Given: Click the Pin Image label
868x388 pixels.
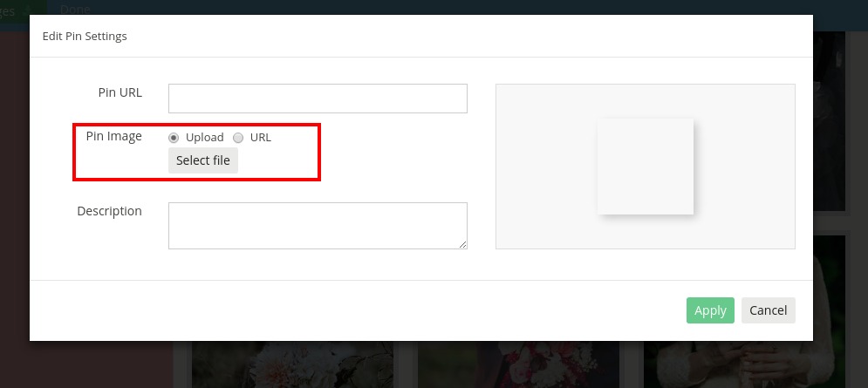Looking at the screenshot, I should (114, 136).
